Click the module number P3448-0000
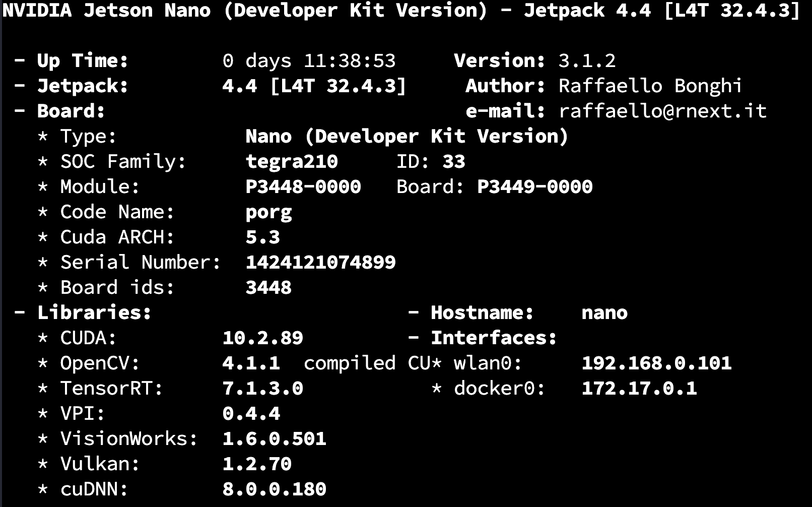This screenshot has width=812, height=507. (x=303, y=186)
